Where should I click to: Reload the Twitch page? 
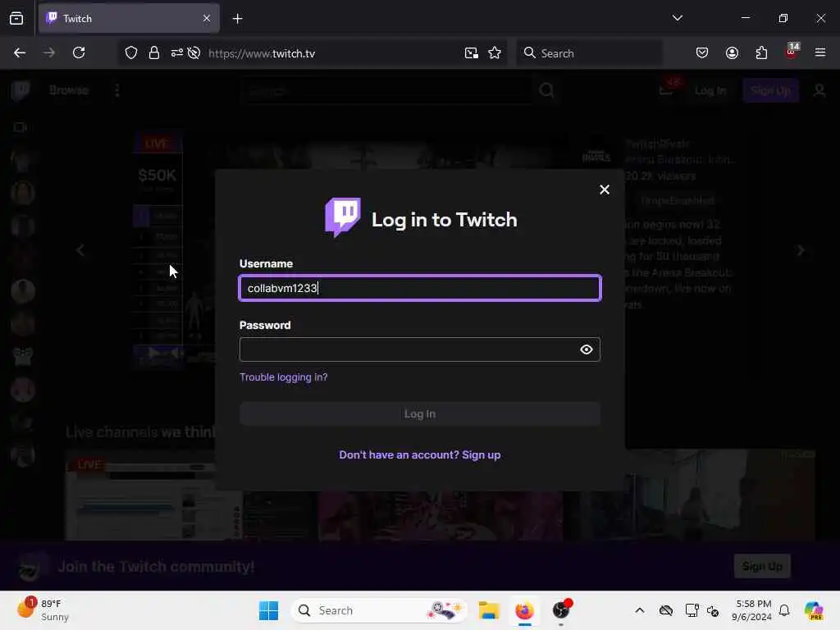tap(79, 52)
